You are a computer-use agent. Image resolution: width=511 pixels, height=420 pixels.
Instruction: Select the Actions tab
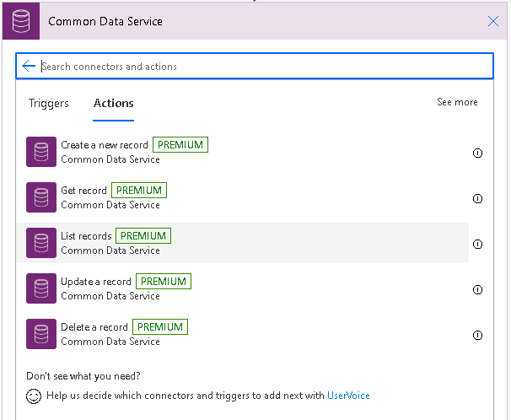point(113,103)
